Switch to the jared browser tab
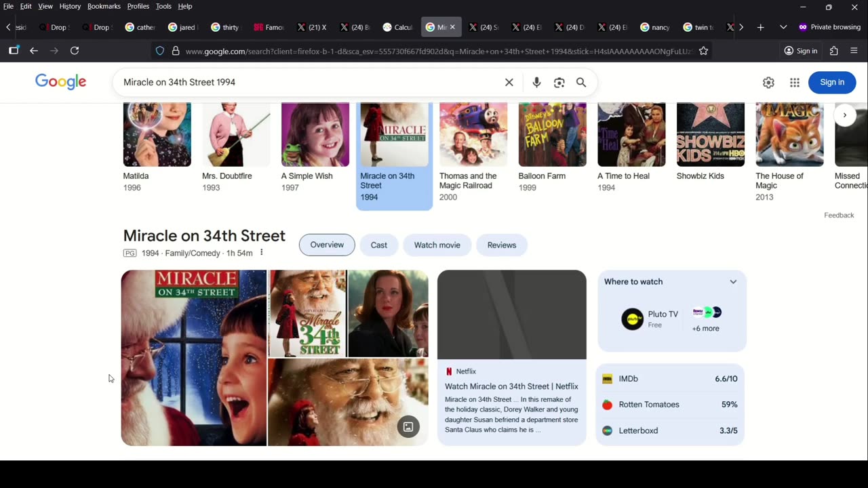The width and height of the screenshot is (868, 488). pyautogui.click(x=182, y=27)
